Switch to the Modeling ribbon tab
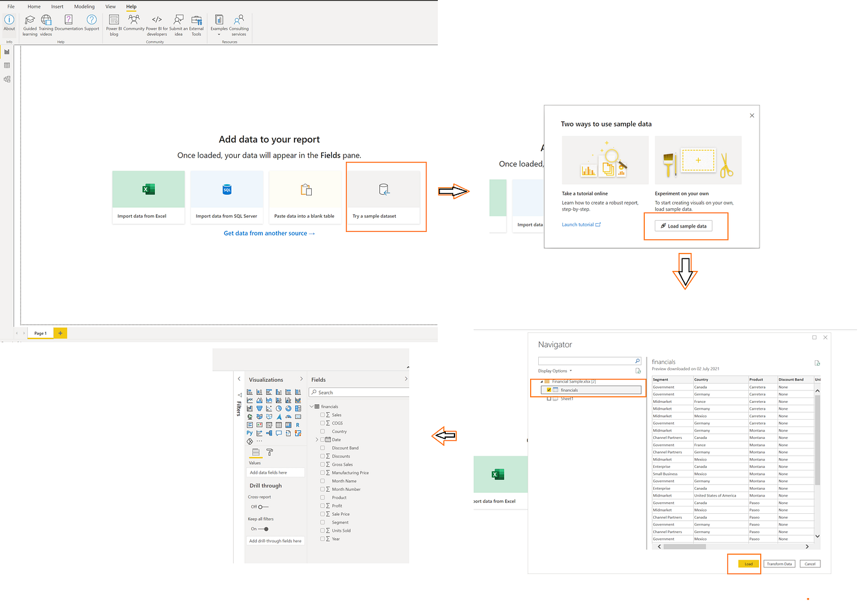Image resolution: width=868 pixels, height=610 pixels. click(x=84, y=6)
